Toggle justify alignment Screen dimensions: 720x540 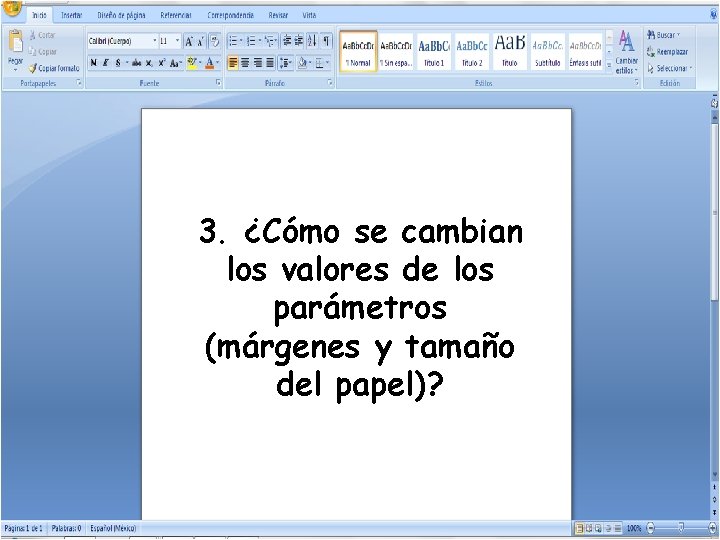tap(270, 62)
